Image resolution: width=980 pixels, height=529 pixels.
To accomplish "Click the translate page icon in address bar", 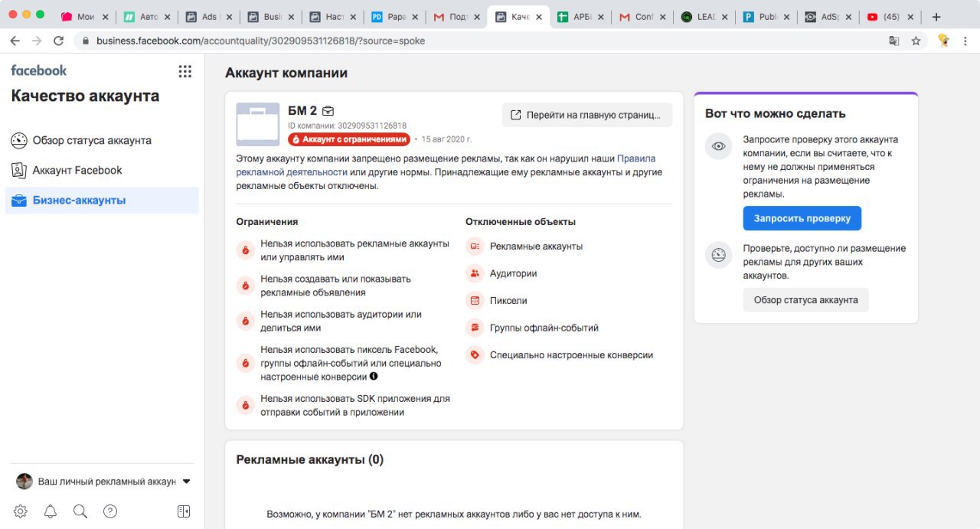I will point(893,41).
